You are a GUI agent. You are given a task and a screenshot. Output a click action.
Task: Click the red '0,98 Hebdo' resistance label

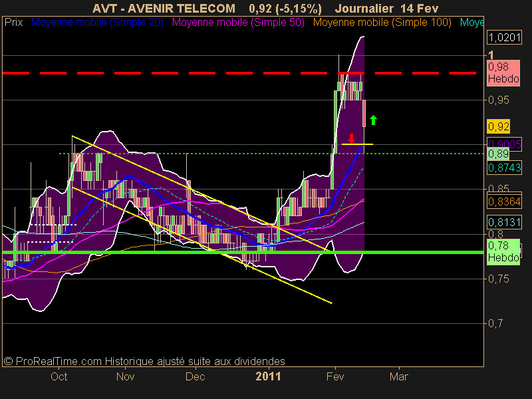coord(503,73)
